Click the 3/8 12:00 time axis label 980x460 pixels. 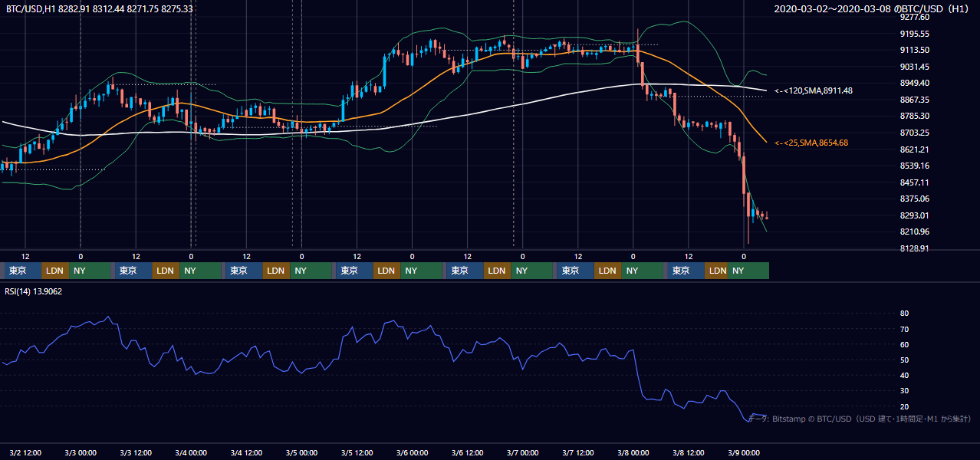(688, 452)
